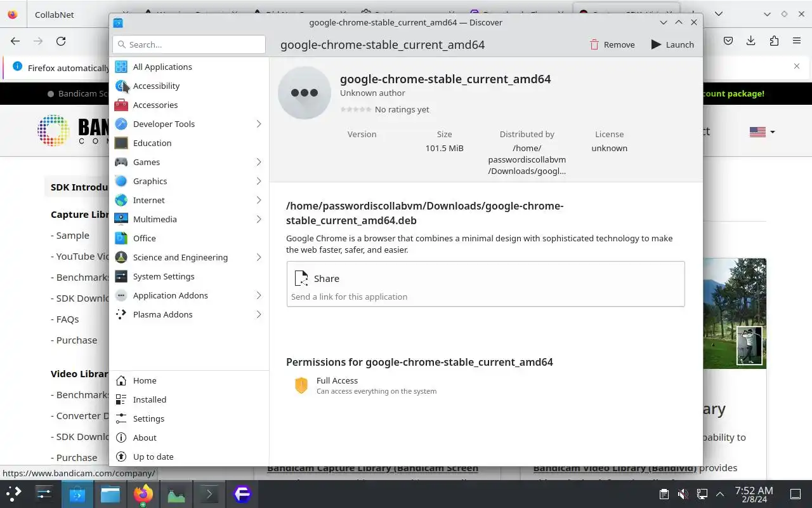812x508 pixels.
Task: Open Discover Settings page
Action: (189, 418)
